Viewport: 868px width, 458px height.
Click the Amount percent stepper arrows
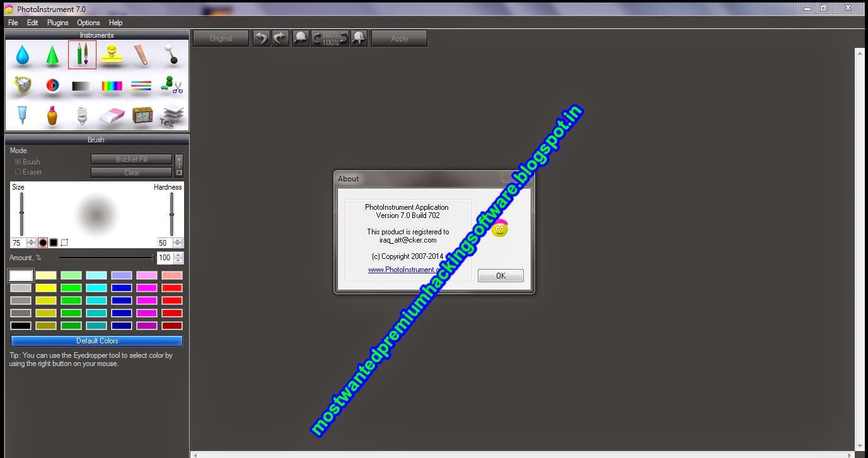(178, 258)
